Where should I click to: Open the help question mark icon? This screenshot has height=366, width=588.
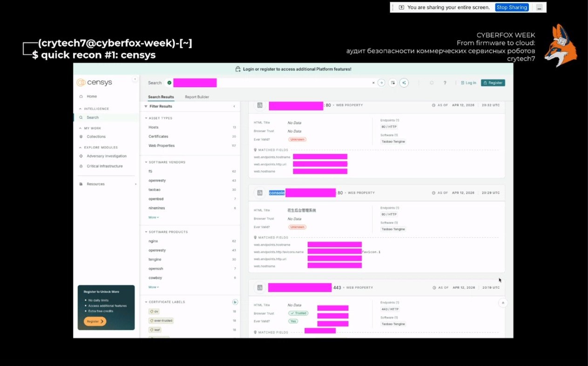pyautogui.click(x=445, y=83)
